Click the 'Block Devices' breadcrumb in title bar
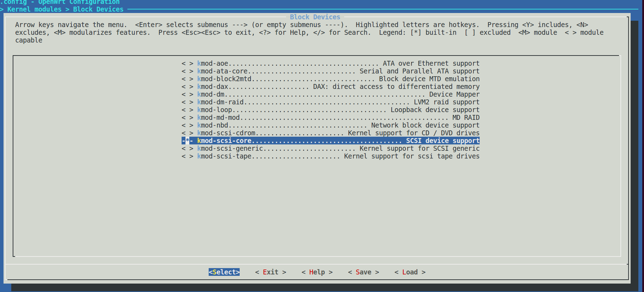 (x=98, y=9)
